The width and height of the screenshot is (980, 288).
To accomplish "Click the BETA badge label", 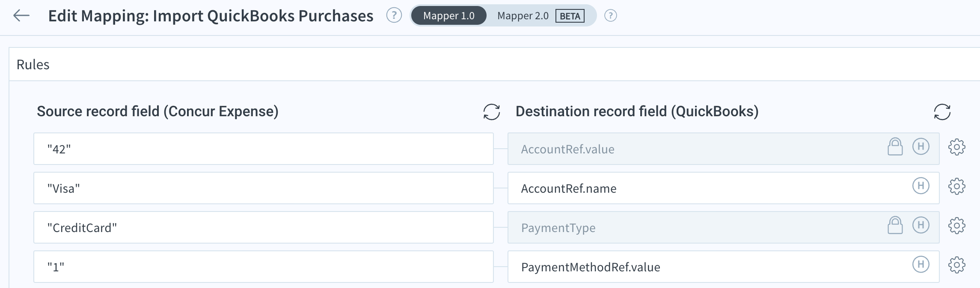I will pyautogui.click(x=570, y=16).
